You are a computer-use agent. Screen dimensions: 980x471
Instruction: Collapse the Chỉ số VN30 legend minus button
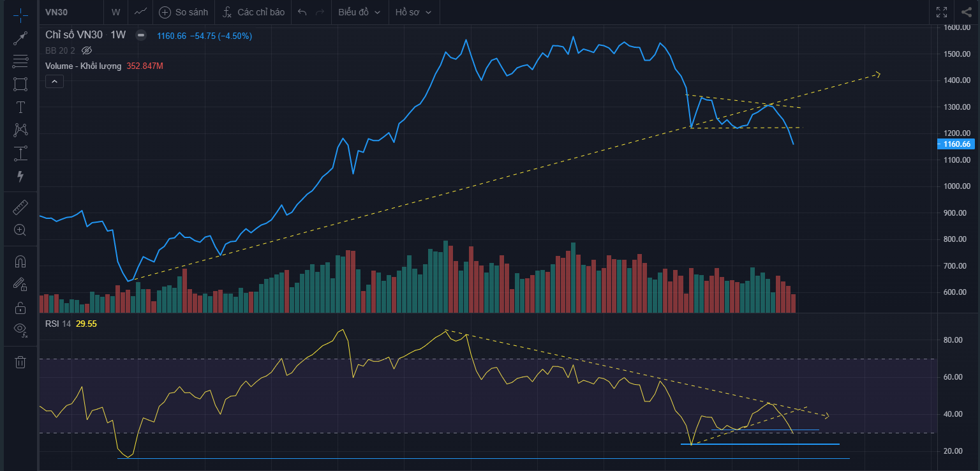coord(141,36)
